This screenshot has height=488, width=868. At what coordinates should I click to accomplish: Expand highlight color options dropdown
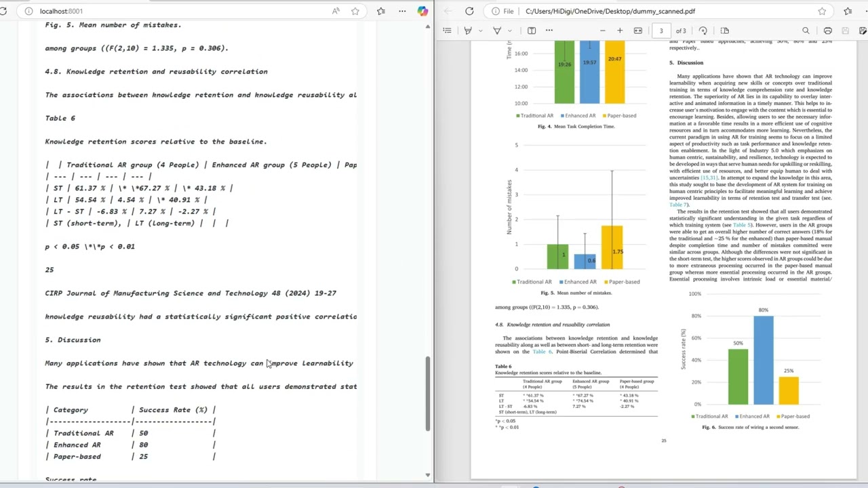480,30
